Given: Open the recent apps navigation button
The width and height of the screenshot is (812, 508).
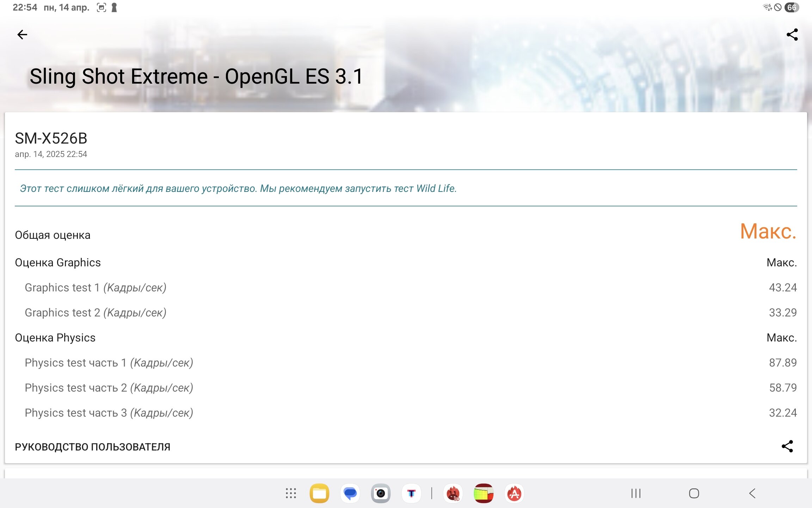Looking at the screenshot, I should [636, 493].
